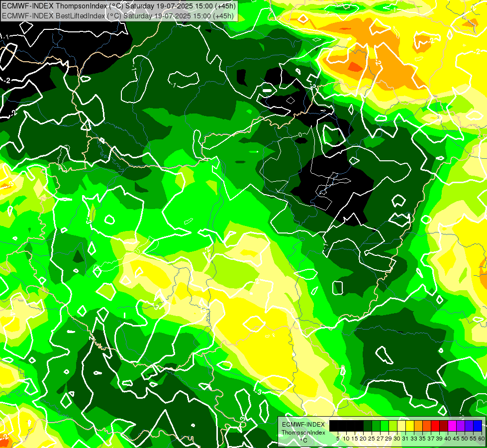Pick the medium green legend swatch (25-27)
Viewport: 487px width, 448px height.
click(x=376, y=426)
